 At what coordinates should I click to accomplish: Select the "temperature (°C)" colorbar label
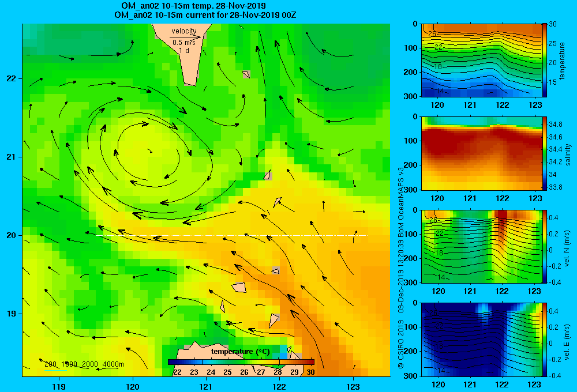[240, 352]
